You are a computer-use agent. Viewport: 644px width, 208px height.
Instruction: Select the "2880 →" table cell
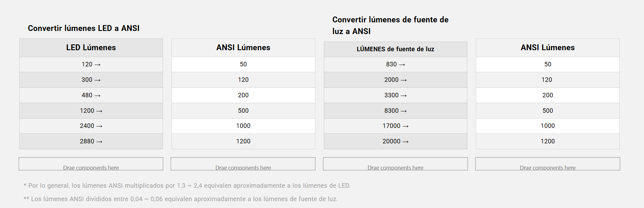[x=91, y=141]
